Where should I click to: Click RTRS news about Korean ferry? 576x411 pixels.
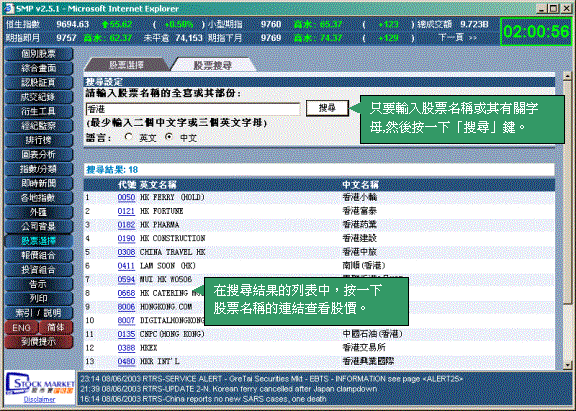click(228, 389)
